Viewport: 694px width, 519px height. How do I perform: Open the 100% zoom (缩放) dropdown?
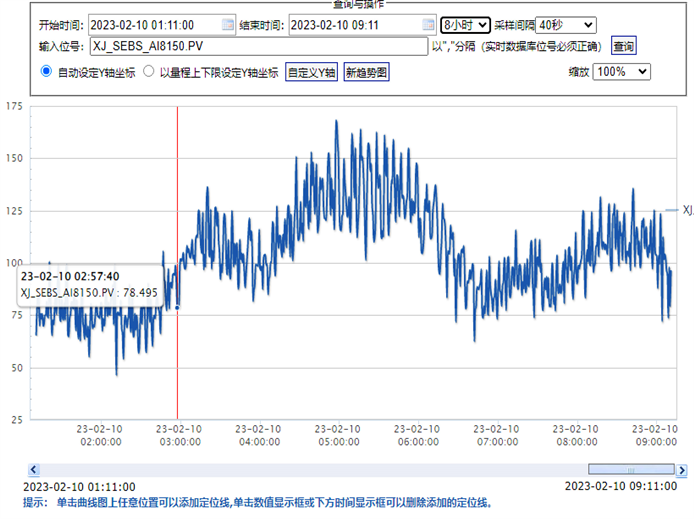click(x=622, y=72)
